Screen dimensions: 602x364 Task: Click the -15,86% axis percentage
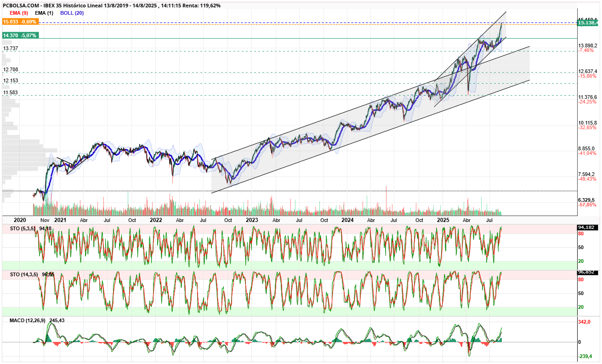point(587,76)
